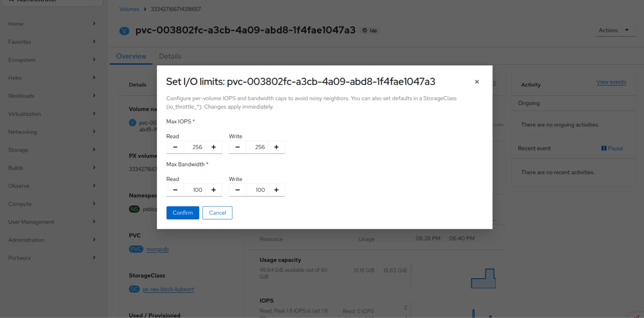This screenshot has height=318, width=644.
Task: Decrease Max IOPS Read value
Action: pyautogui.click(x=175, y=147)
